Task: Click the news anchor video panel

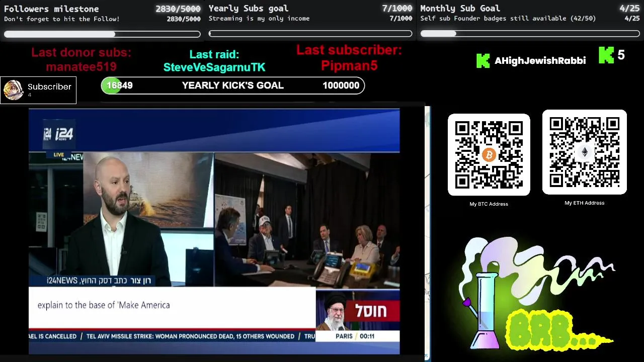Action: tap(121, 220)
